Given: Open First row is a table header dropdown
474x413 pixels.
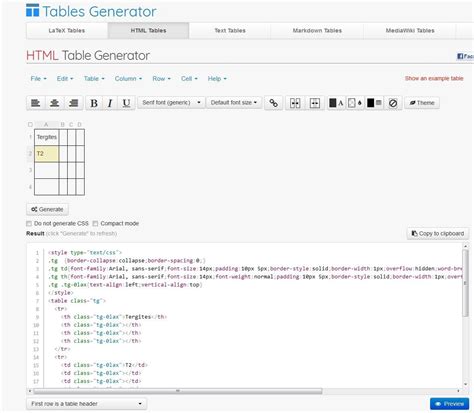Looking at the screenshot, I should (x=87, y=404).
